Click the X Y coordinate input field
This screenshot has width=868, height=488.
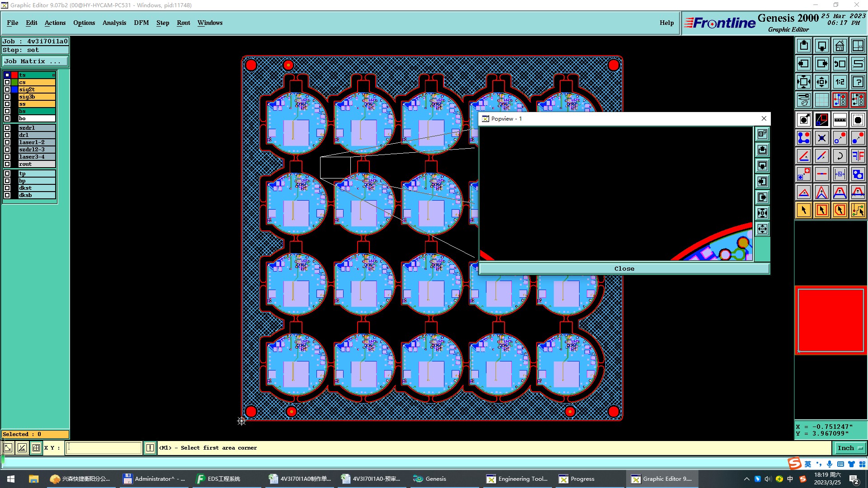pos(104,448)
